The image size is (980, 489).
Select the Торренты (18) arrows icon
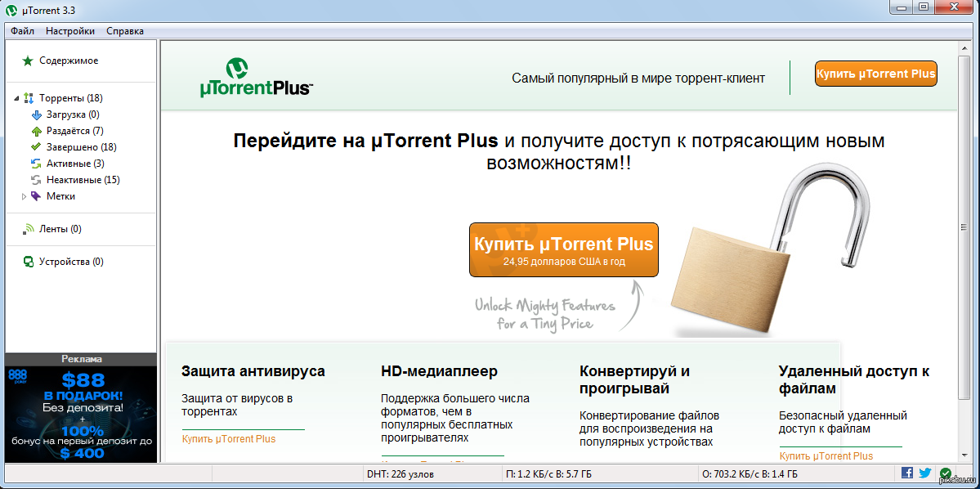[28, 98]
